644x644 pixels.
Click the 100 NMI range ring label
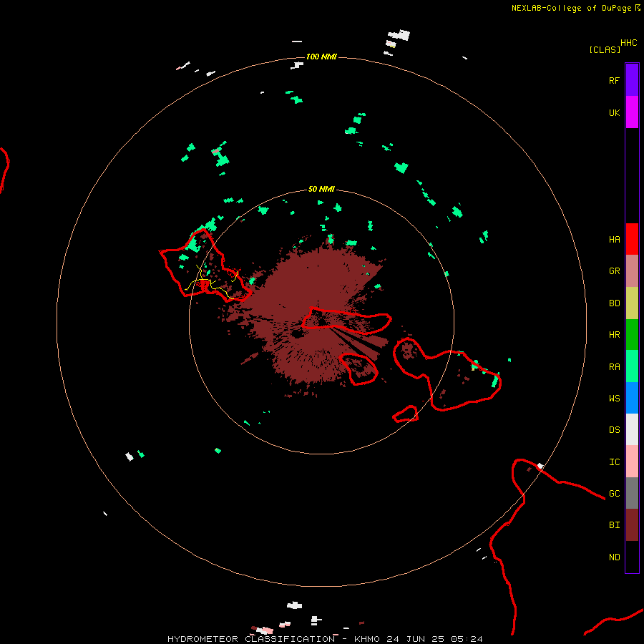[x=321, y=57]
